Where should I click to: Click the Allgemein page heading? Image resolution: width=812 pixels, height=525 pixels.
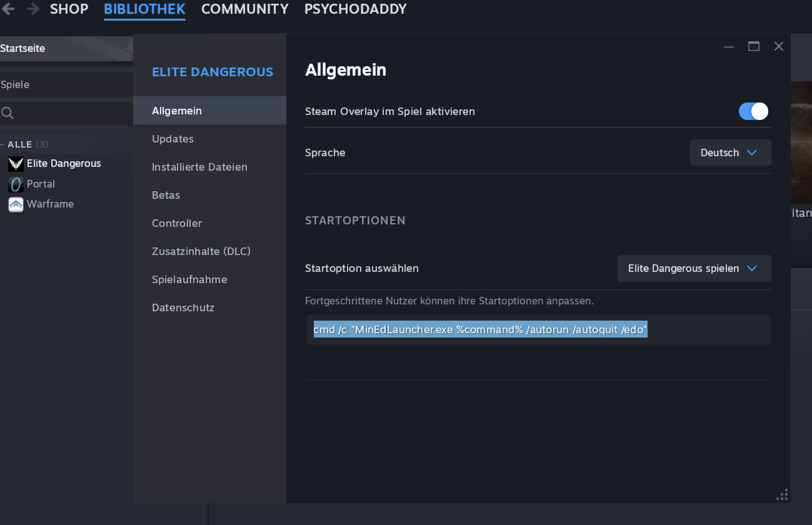[x=346, y=70]
